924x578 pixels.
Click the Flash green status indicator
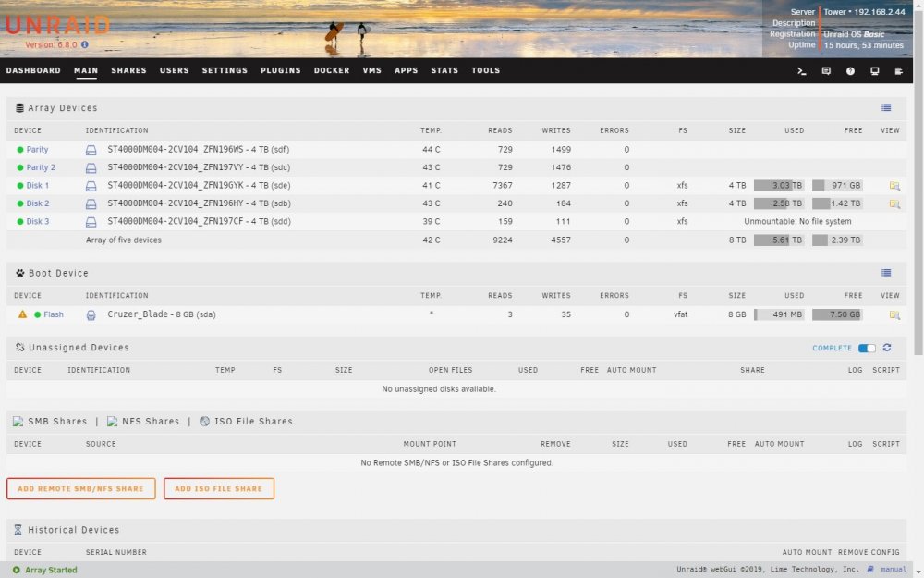[x=37, y=315]
